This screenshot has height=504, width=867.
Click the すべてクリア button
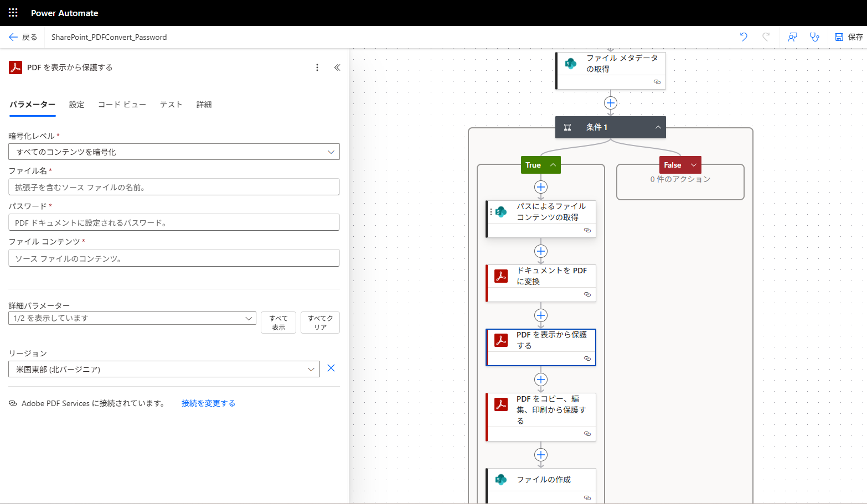tap(320, 323)
